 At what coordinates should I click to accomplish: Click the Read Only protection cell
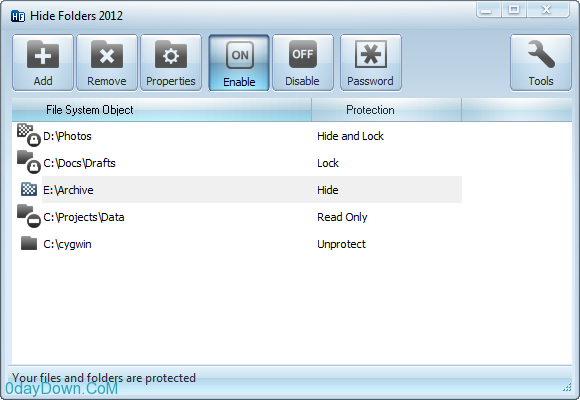342,217
